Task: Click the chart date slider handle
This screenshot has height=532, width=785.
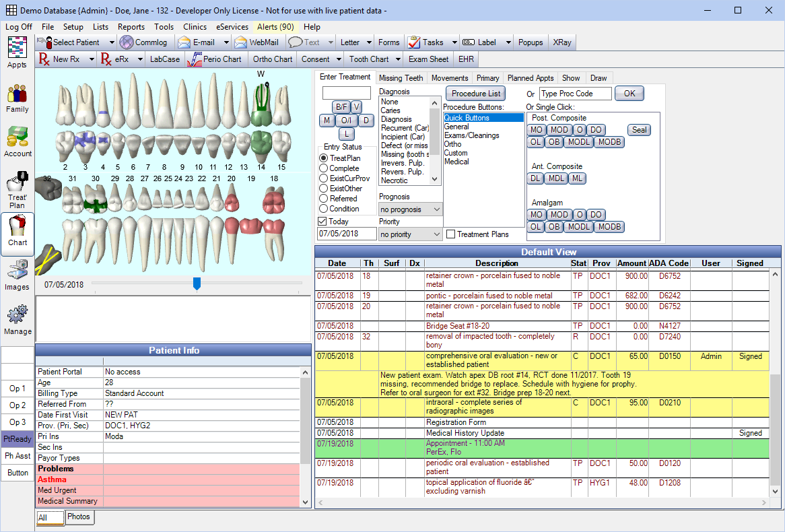Action: [197, 284]
